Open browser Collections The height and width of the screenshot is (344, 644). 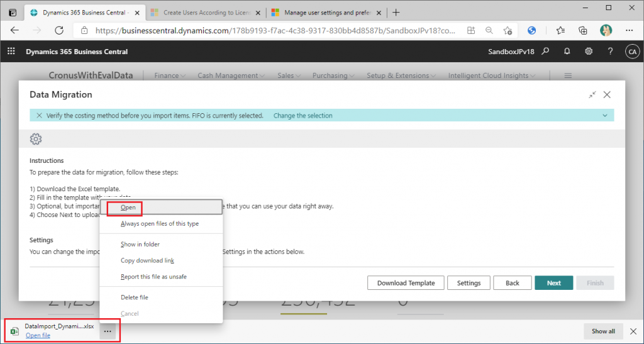(583, 30)
